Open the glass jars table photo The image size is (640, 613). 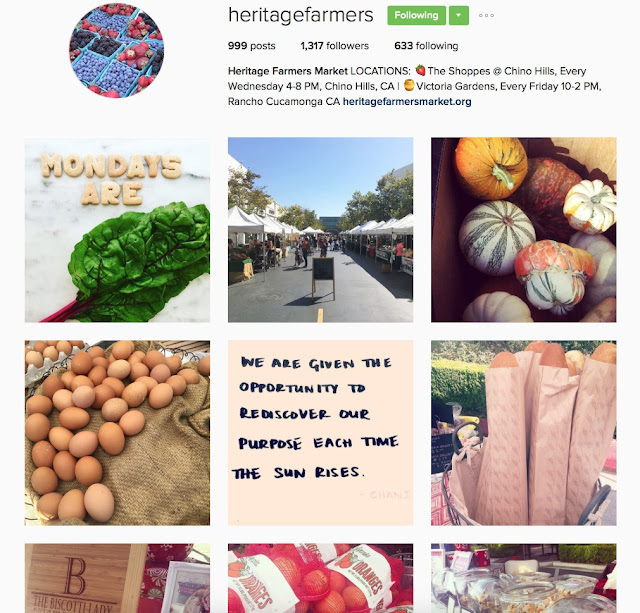524,578
